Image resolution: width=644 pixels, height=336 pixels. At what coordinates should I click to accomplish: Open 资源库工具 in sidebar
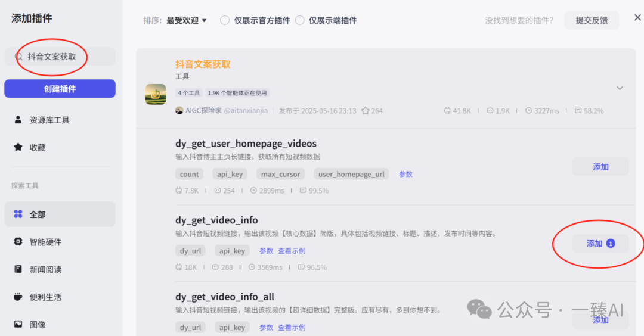pyautogui.click(x=60, y=120)
